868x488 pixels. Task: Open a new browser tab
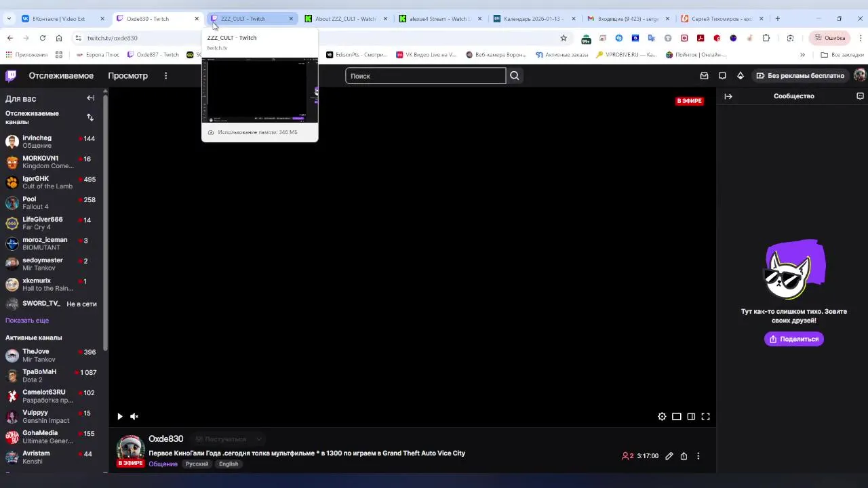click(778, 19)
